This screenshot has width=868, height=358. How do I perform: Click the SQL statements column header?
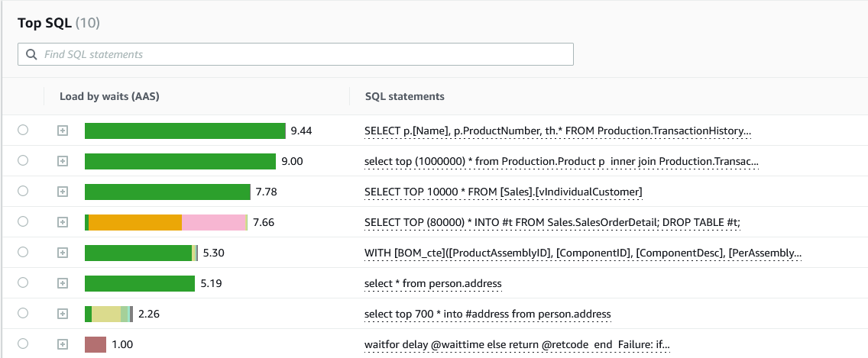[x=405, y=97]
